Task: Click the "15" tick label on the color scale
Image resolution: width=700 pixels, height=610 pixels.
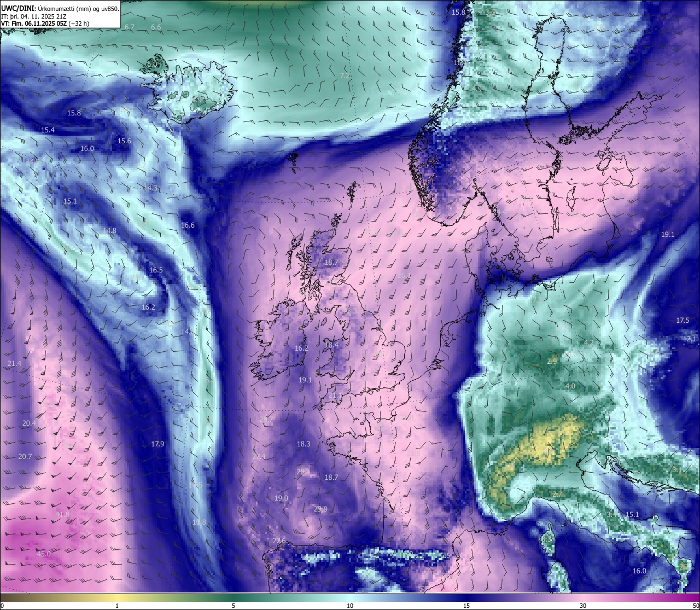Action: 466,606
